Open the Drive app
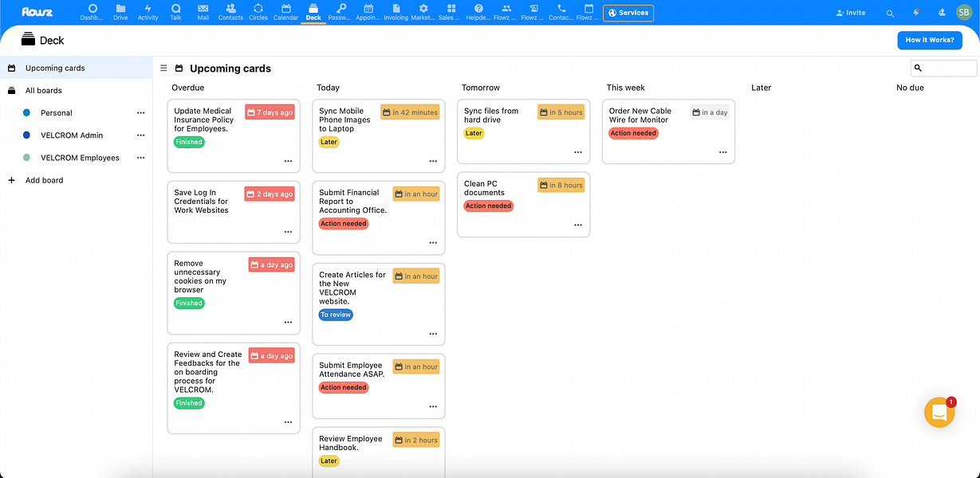Image resolution: width=980 pixels, height=478 pixels. point(120,12)
